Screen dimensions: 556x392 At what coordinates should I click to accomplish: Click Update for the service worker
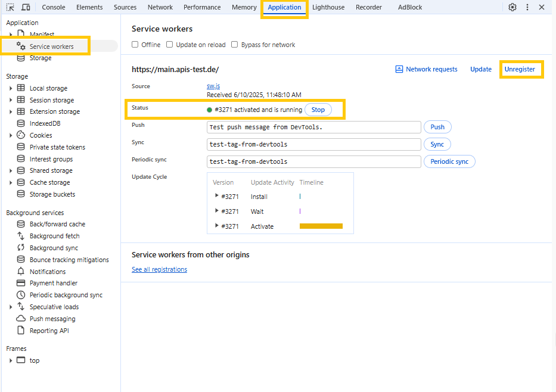pyautogui.click(x=481, y=69)
